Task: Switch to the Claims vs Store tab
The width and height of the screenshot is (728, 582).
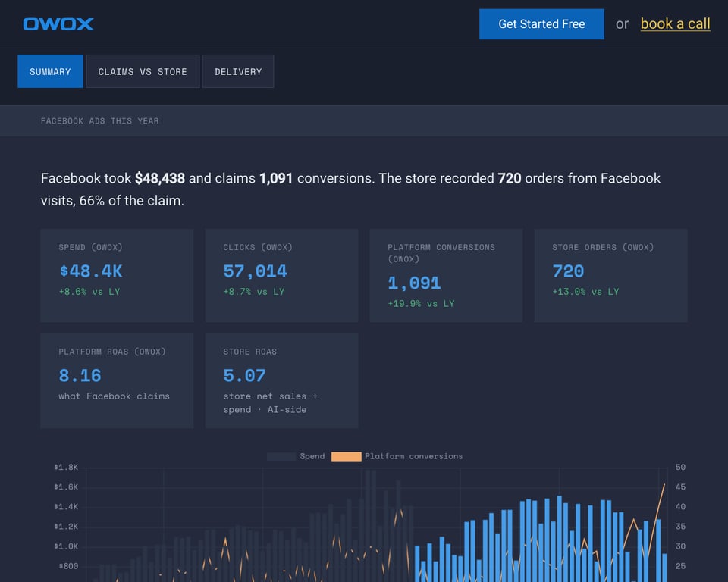Action: click(x=143, y=71)
